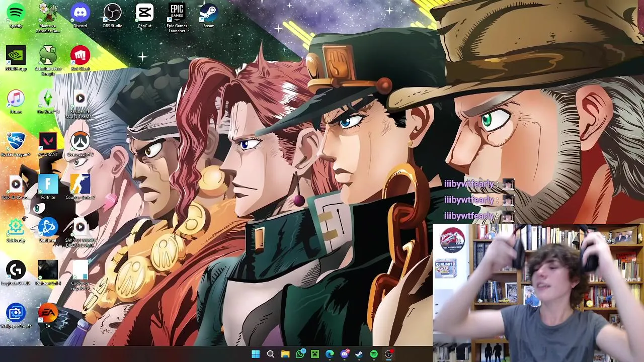Open the CapCut desktop shortcut
Screen dimensions: 644x362
pos(144,15)
